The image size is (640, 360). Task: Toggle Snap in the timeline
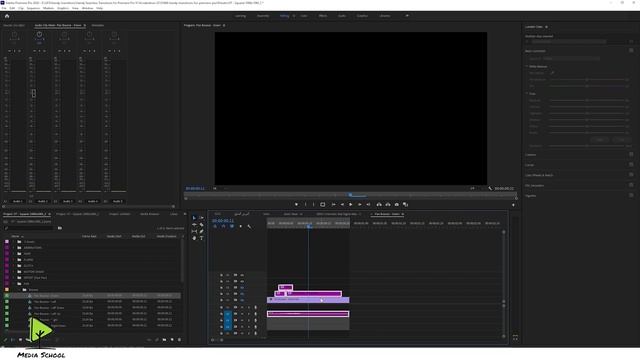(223, 226)
